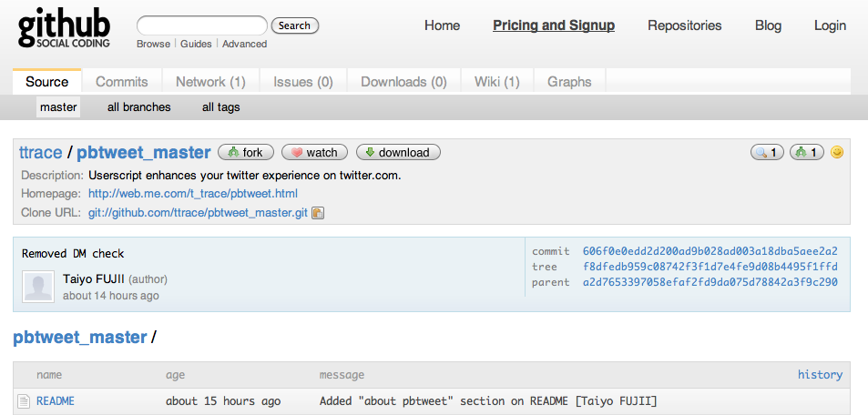Watch the pbtweet_master repository
Screen dimensions: 868x415
click(x=314, y=152)
